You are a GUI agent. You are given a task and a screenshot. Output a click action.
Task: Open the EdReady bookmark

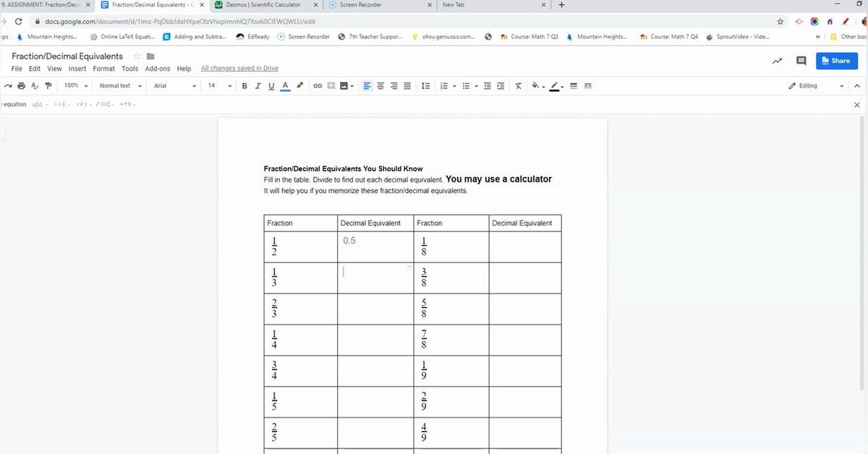[252, 37]
